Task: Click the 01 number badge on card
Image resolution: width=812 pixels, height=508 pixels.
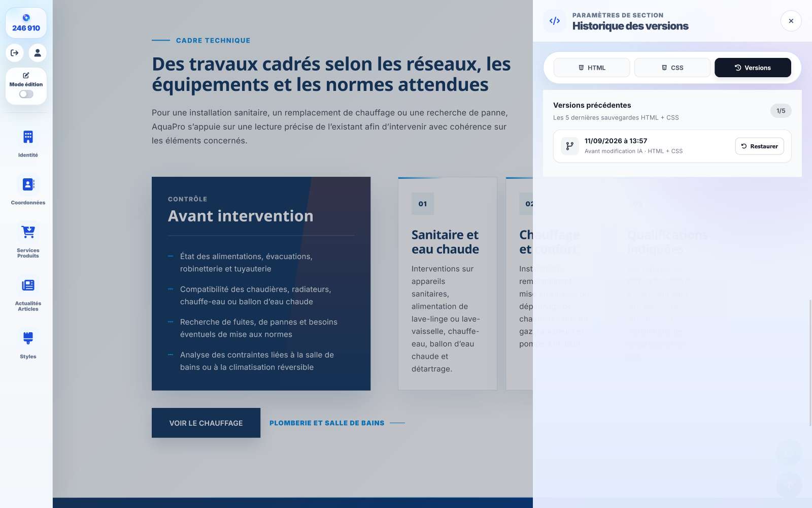Action: tap(423, 204)
